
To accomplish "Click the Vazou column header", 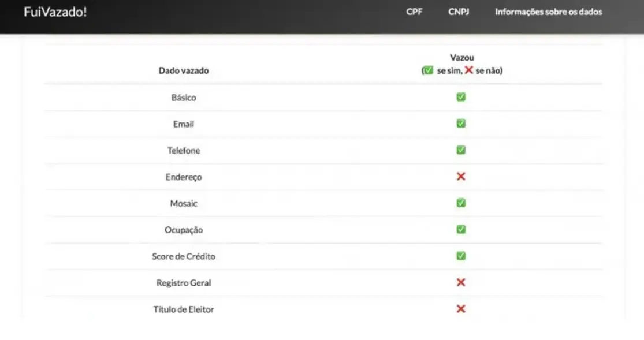I will pyautogui.click(x=462, y=58).
